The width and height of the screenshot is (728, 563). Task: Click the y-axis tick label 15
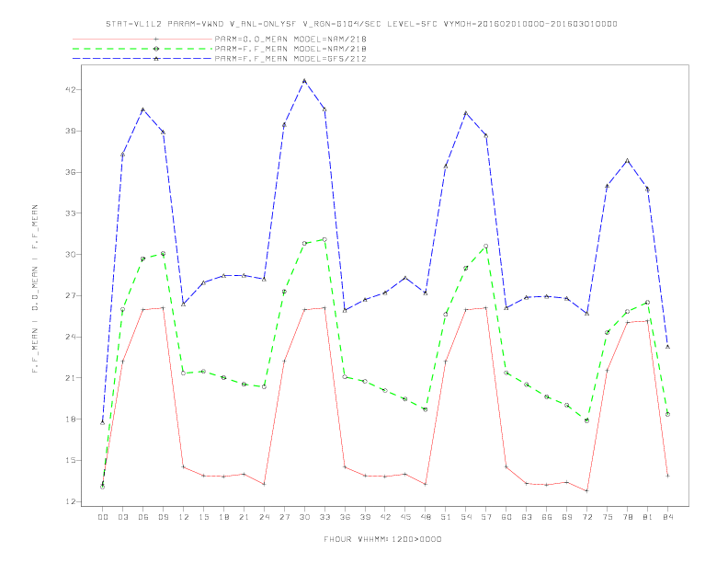[70, 460]
